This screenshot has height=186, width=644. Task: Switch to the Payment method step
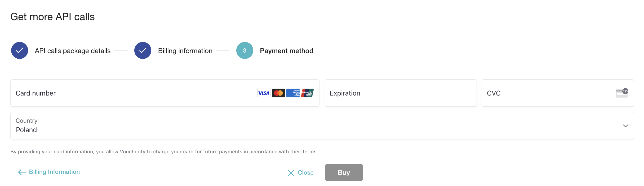pyautogui.click(x=286, y=50)
